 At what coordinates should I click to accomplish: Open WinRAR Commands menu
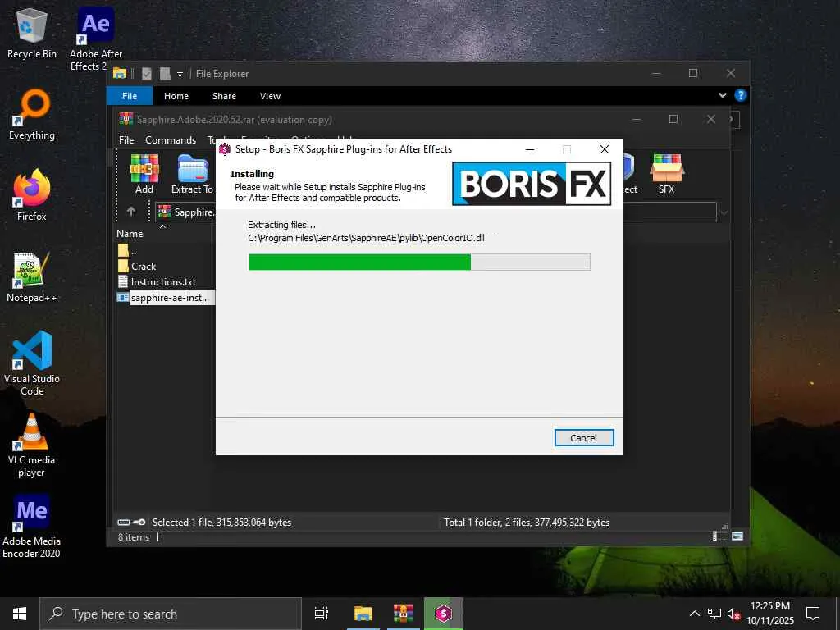(171, 139)
